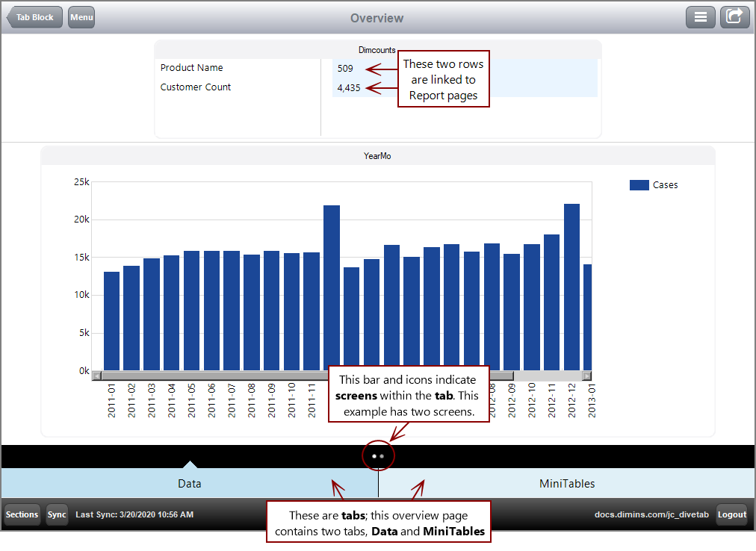Switch to the MiniTables tab
Viewport: 756px width, 551px height.
pyautogui.click(x=567, y=483)
